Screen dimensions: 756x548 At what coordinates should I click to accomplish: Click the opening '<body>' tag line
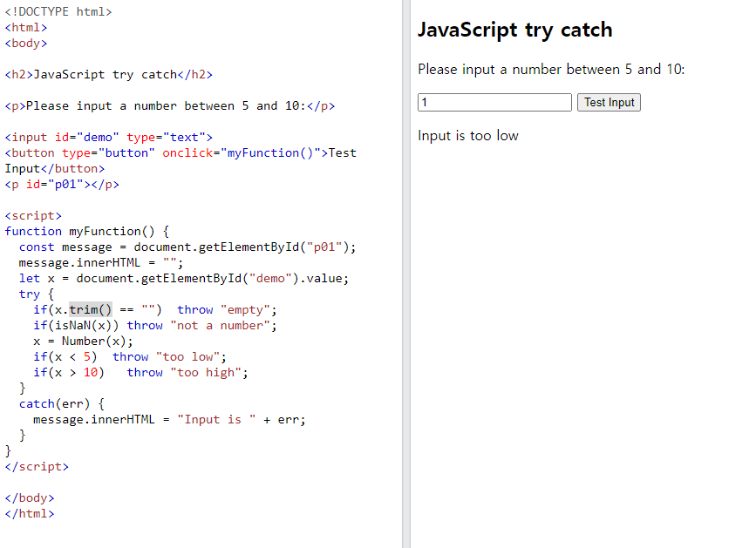pos(26,44)
